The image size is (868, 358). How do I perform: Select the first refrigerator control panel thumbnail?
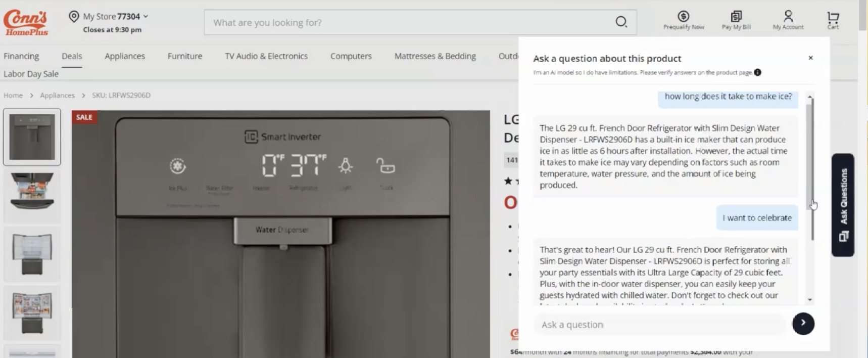coord(32,137)
